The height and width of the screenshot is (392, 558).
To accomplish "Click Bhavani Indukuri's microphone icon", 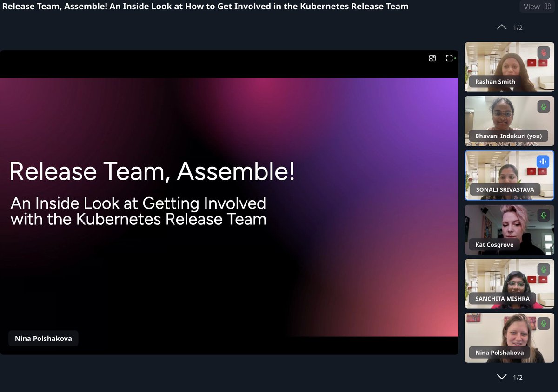I will (x=543, y=107).
